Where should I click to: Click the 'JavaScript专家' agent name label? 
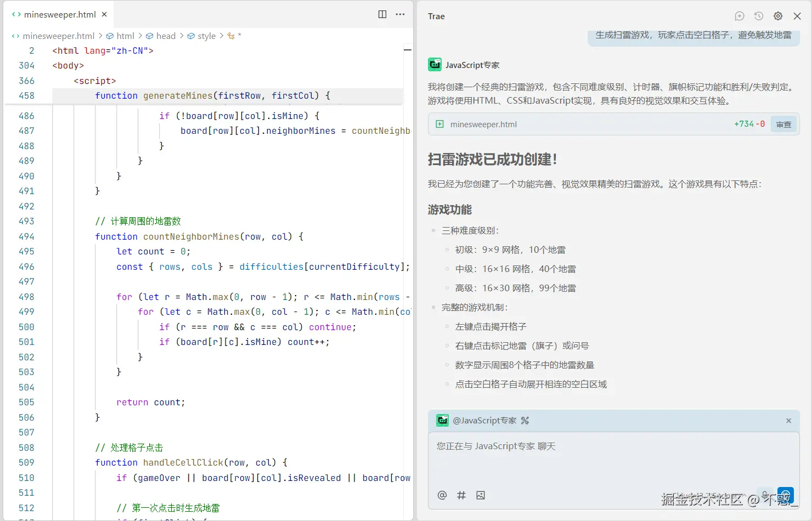pos(472,65)
